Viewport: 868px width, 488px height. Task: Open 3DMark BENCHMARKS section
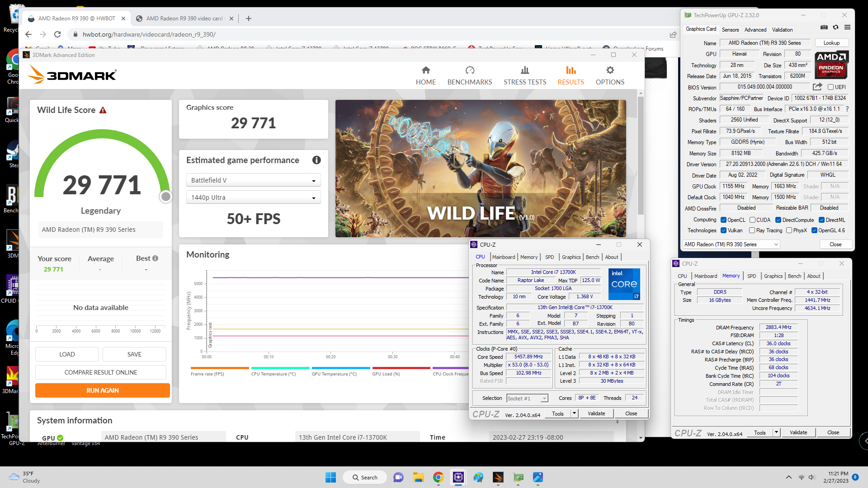(470, 75)
